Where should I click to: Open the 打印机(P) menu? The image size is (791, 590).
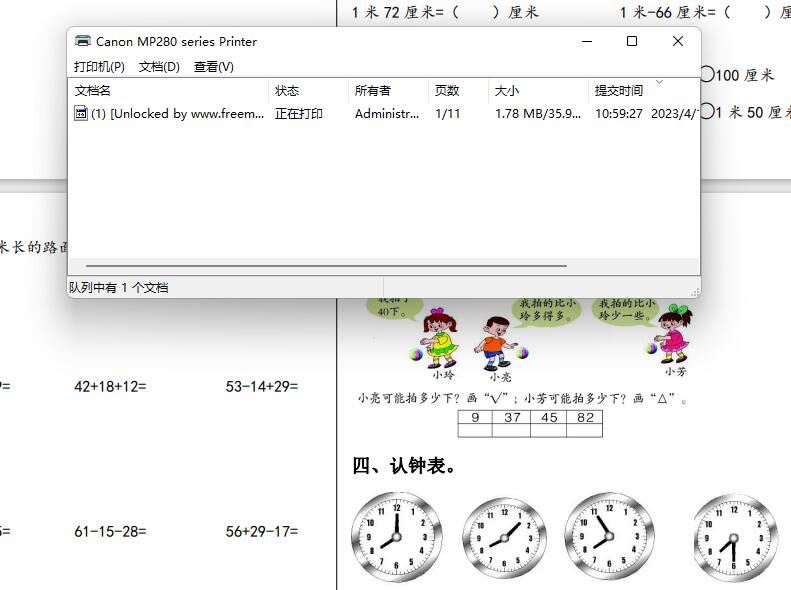coord(99,67)
